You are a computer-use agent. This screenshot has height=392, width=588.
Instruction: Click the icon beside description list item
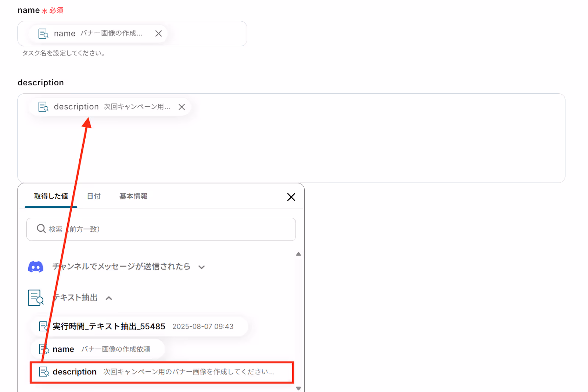click(44, 372)
